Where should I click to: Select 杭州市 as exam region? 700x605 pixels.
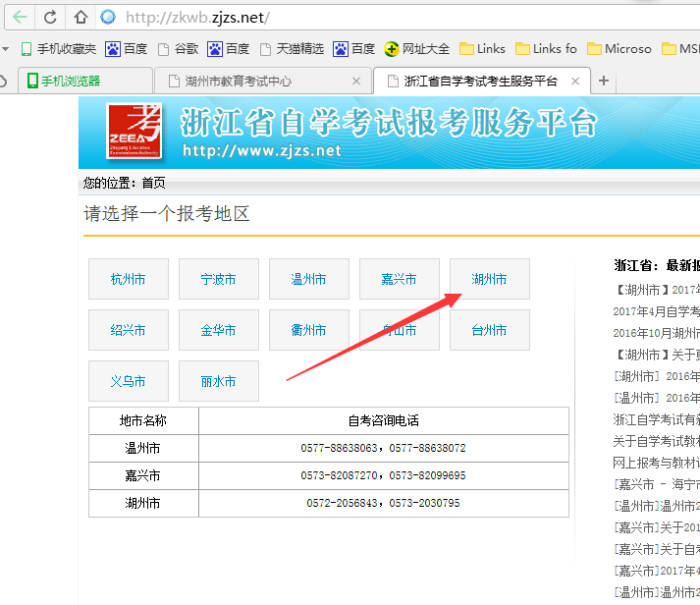[128, 279]
